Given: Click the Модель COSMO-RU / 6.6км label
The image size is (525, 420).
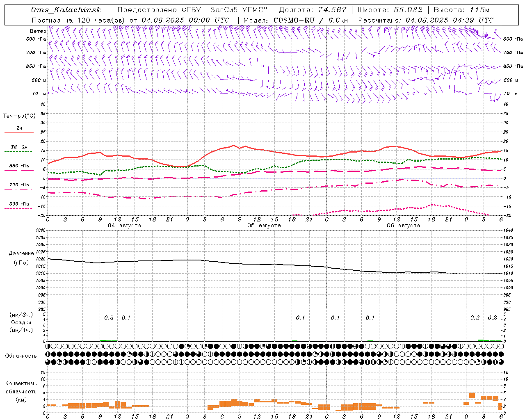Looking at the screenshot, I should 296,20.
